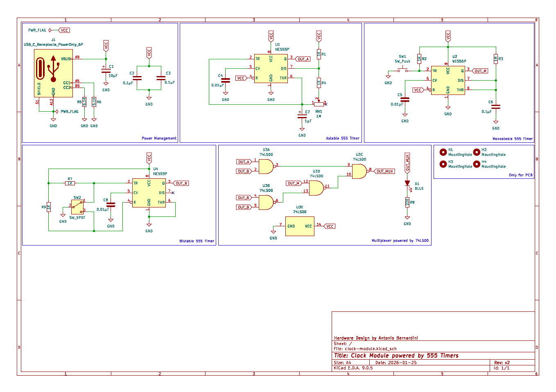Click the OUT_M input label on U3D
The height and width of the screenshot is (392, 556).
point(294,183)
